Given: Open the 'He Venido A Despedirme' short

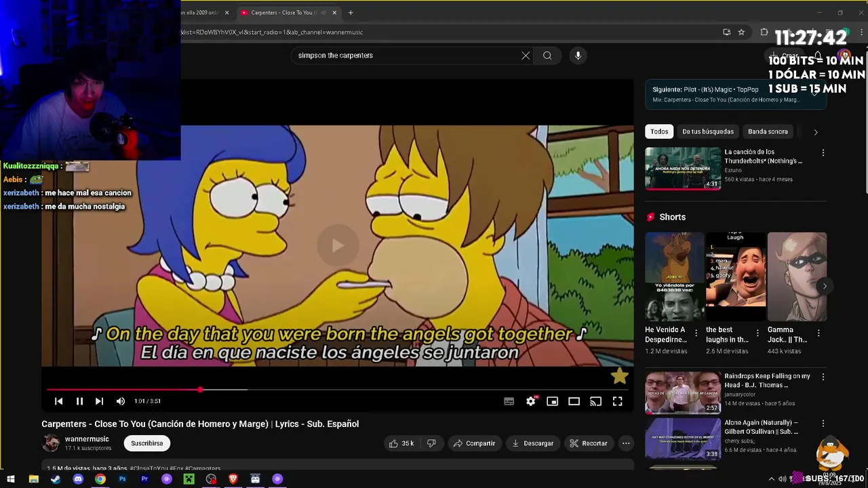Looking at the screenshot, I should click(675, 277).
